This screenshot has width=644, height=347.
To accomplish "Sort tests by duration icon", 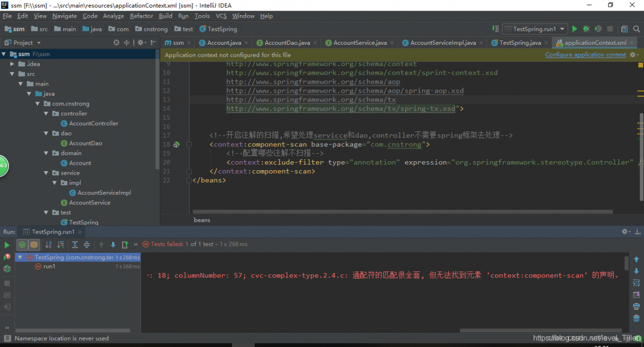I will [61, 245].
